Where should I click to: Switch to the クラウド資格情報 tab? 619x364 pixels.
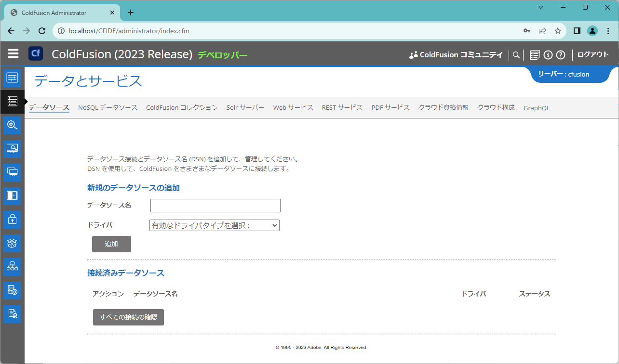(444, 107)
